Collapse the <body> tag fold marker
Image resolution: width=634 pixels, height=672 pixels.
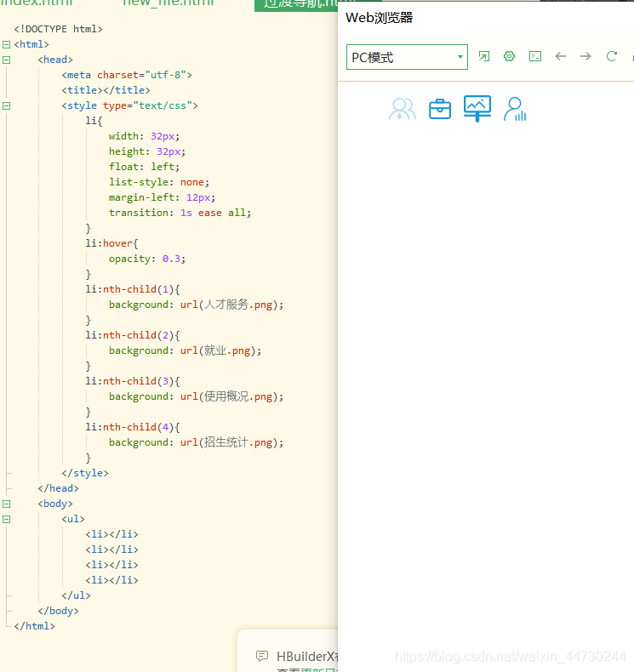coord(7,504)
